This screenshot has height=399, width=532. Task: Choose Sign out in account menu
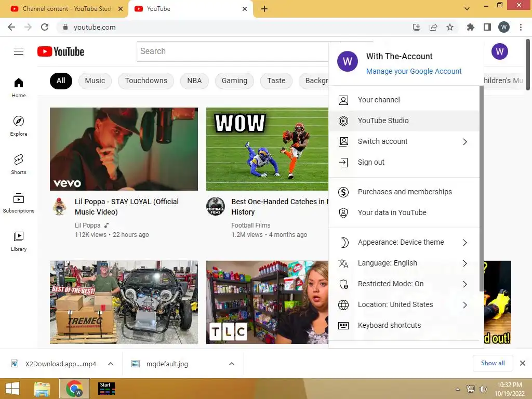[x=404, y=162]
